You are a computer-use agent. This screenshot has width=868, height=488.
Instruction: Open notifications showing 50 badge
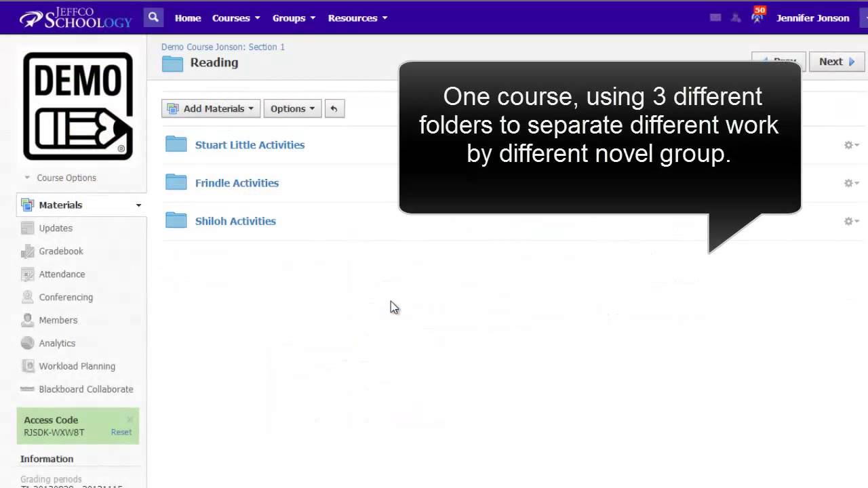[757, 16]
